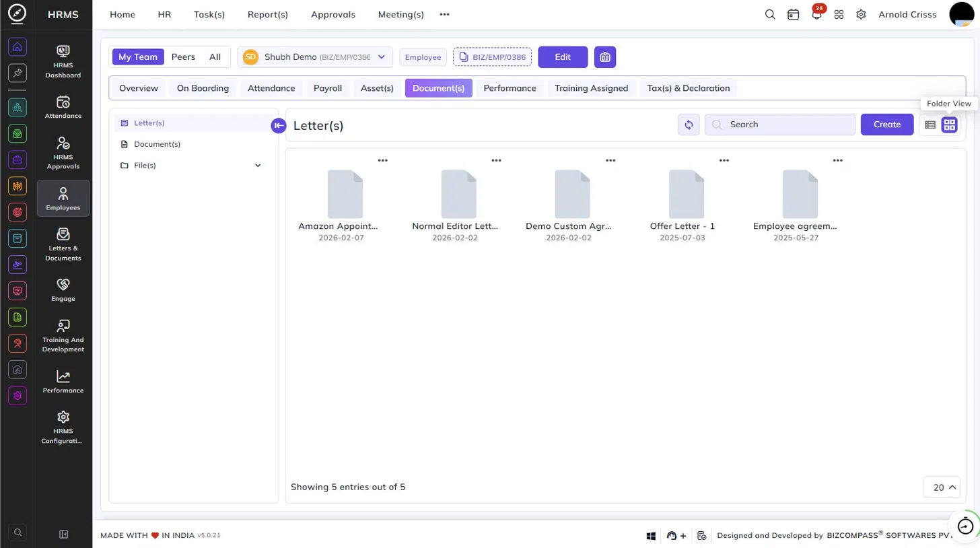
Task: Switch to the Overview tab
Action: (x=139, y=88)
